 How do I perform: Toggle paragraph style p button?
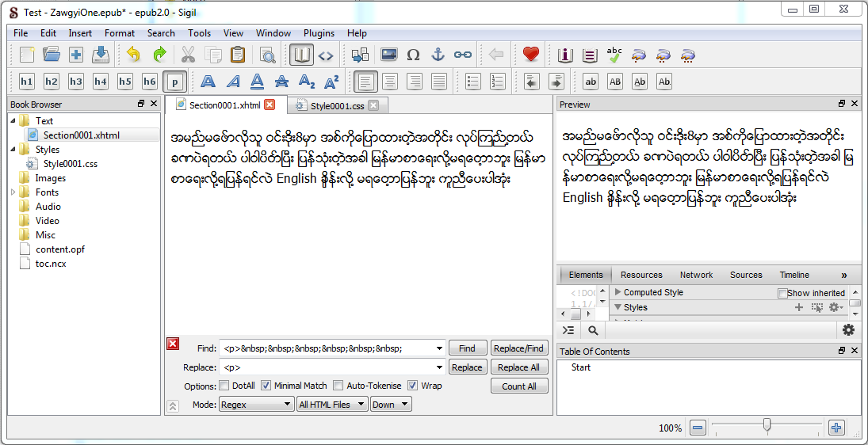point(174,82)
